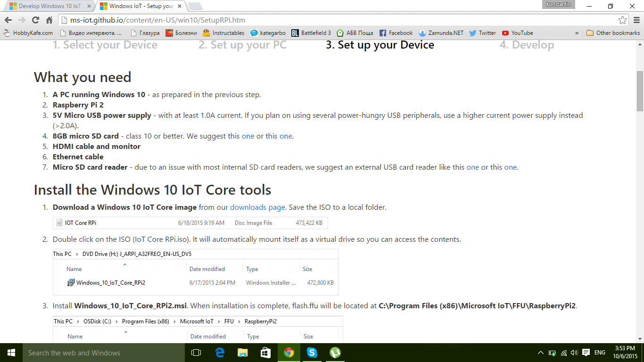Toggle Task View on the taskbar
644x362 pixels.
(x=196, y=353)
